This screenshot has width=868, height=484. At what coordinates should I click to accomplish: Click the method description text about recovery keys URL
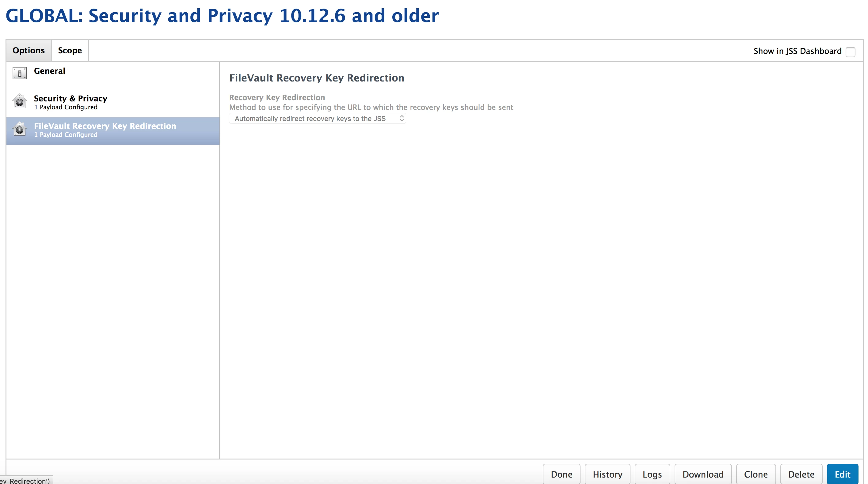(371, 108)
